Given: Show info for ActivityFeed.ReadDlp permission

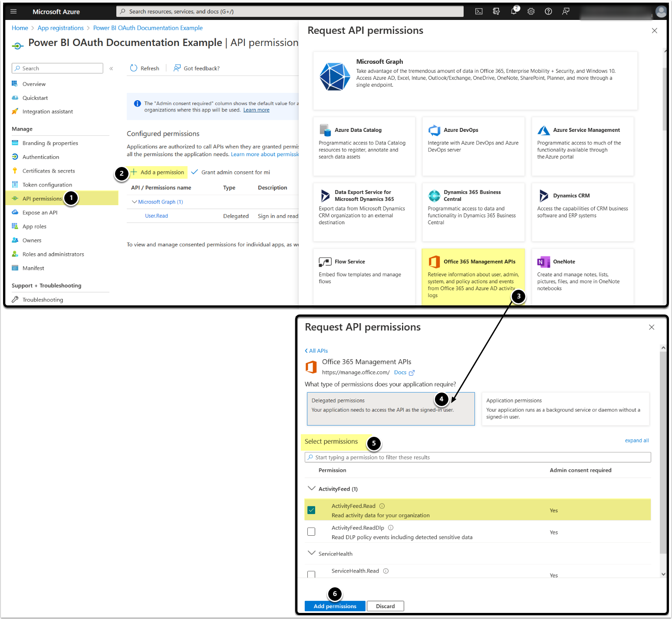Looking at the screenshot, I should 391,527.
